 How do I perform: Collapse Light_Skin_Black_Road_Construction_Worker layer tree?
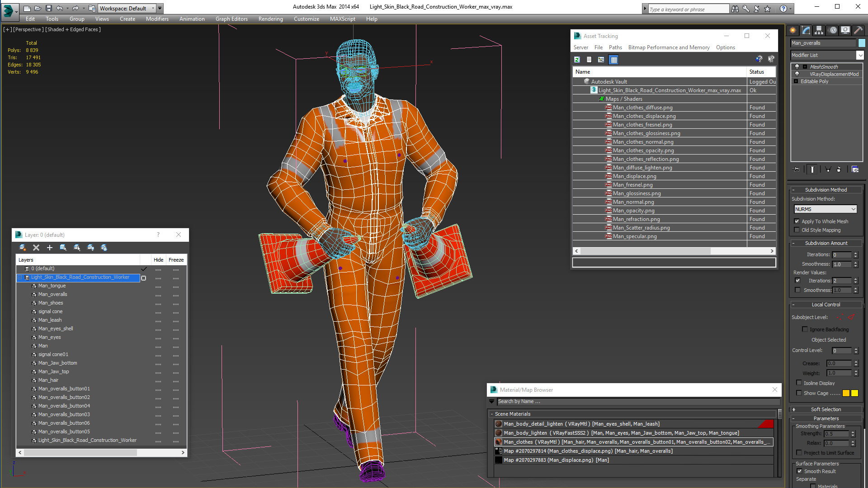(x=20, y=277)
